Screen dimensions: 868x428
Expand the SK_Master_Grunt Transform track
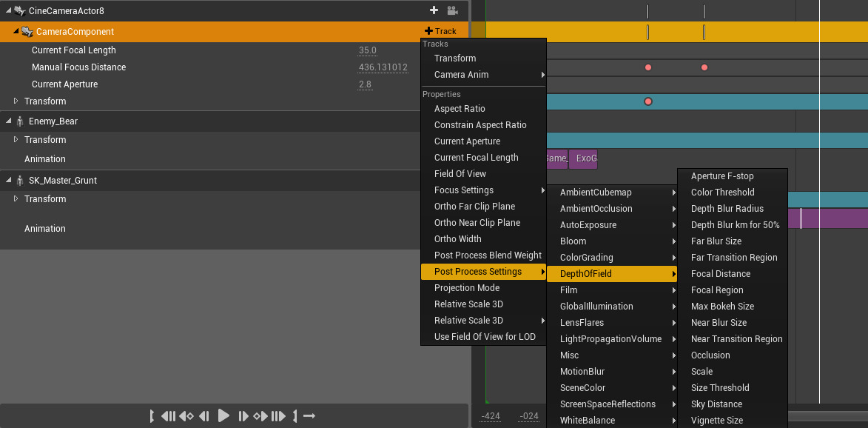(x=16, y=198)
